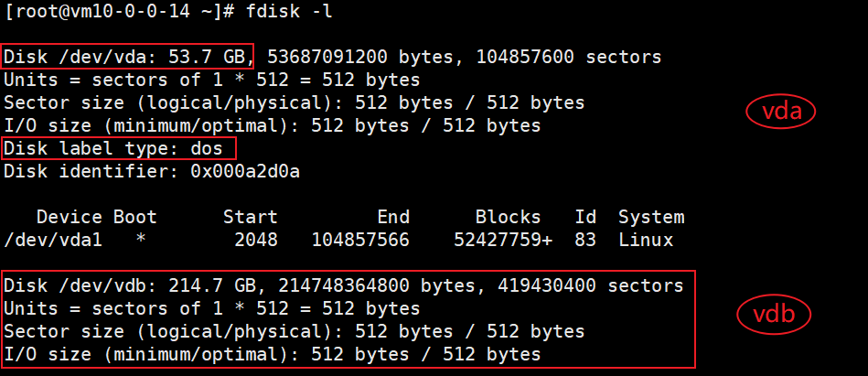Click the blocks value 52427759+

click(502, 240)
